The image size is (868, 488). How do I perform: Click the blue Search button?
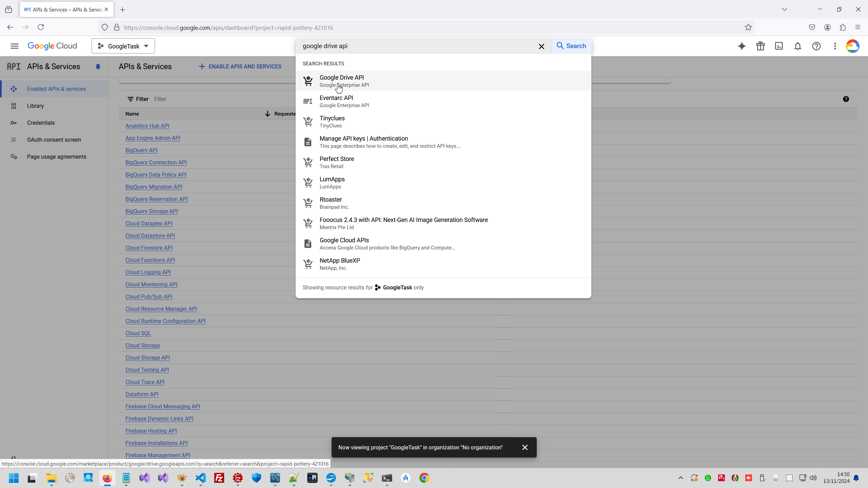coord(571,46)
